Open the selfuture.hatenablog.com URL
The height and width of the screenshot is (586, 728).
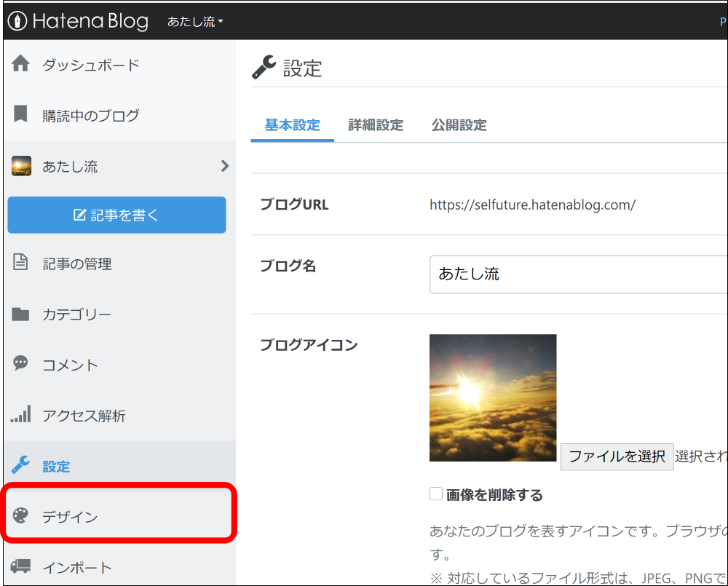532,205
